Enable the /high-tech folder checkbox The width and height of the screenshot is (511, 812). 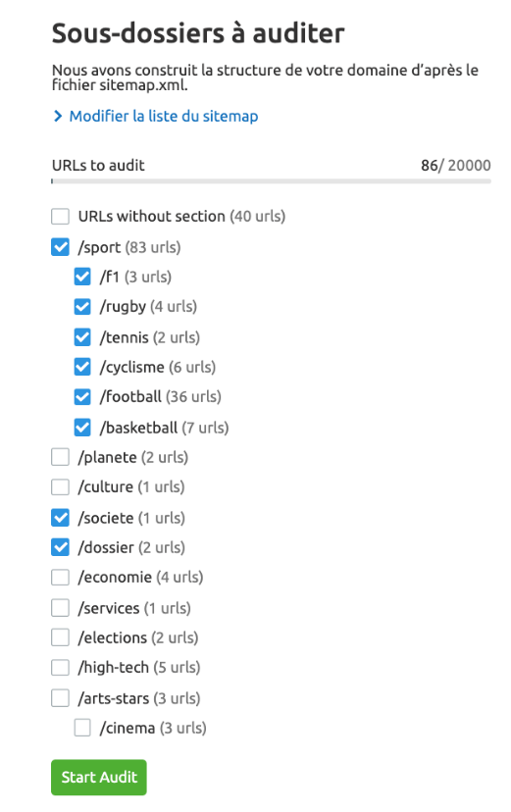coord(60,668)
